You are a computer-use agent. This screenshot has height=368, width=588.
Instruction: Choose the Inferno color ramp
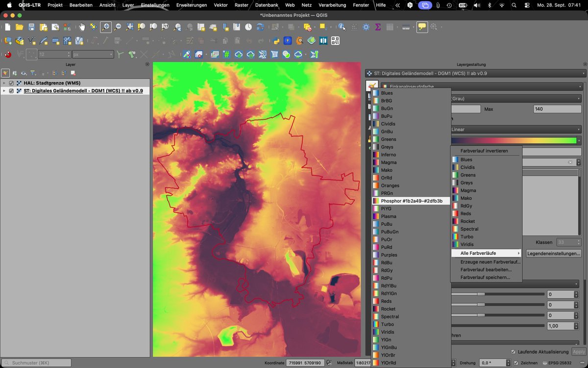411,155
